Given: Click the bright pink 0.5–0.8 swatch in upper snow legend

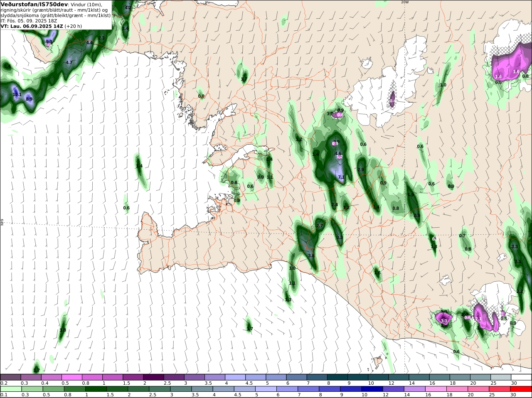Looking at the screenshot, I should tap(71, 377).
